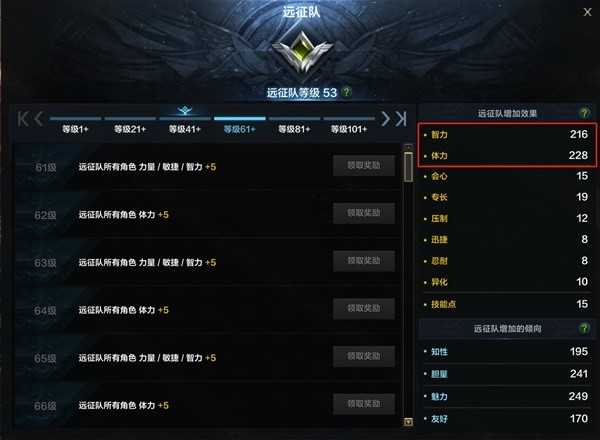Claim reward button for 66级
Viewport: 600px width, 440px height.
364,404
